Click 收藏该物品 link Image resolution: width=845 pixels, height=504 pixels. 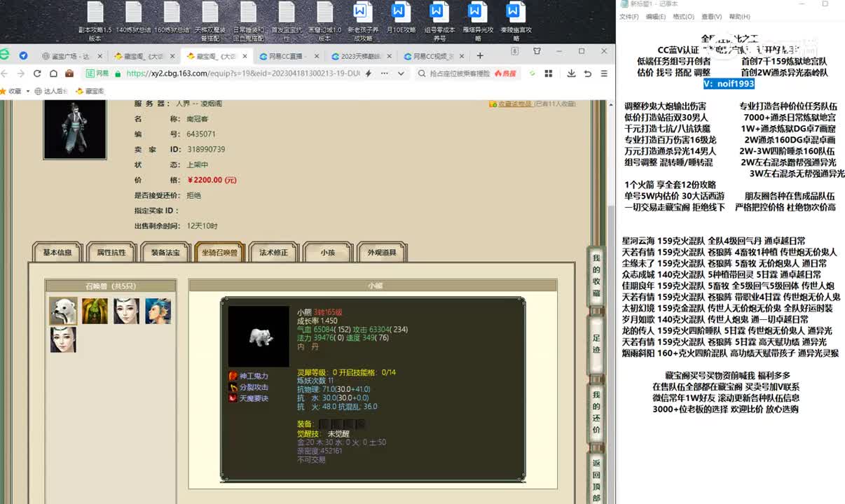(515, 104)
